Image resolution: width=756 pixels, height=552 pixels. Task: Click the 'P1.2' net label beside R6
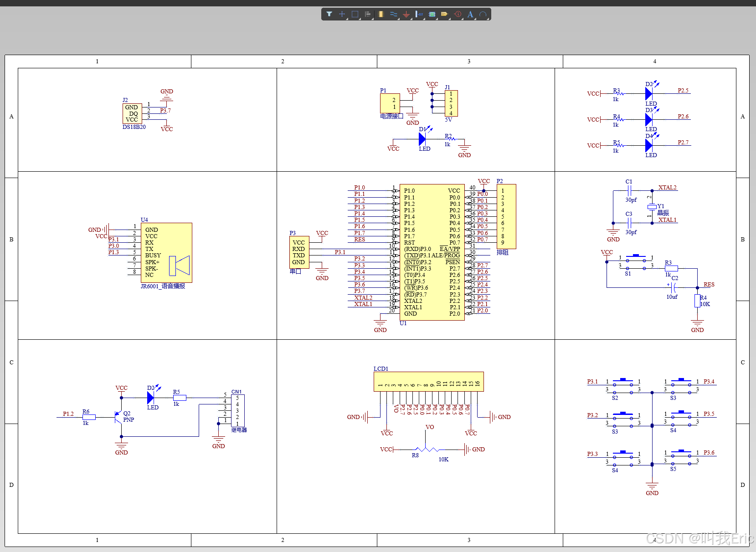point(68,414)
